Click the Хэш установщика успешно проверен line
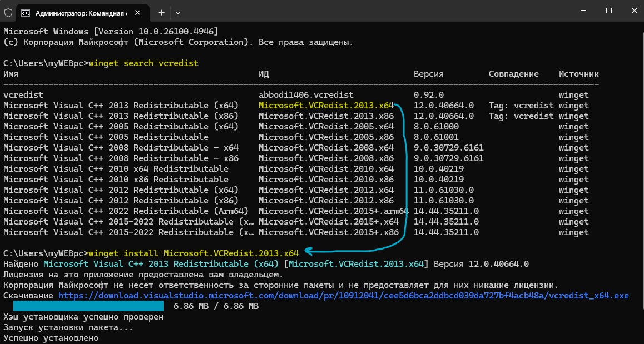 pos(83,317)
